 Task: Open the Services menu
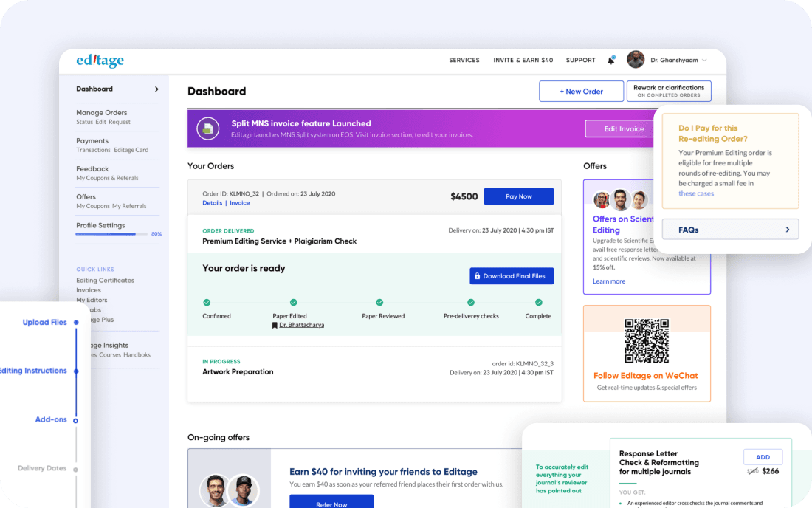464,60
